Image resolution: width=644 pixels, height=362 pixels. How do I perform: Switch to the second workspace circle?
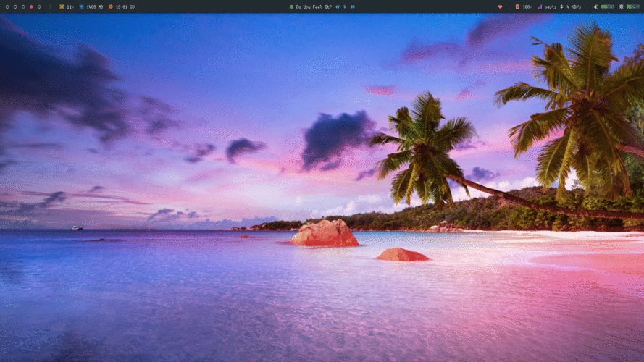pos(14,7)
